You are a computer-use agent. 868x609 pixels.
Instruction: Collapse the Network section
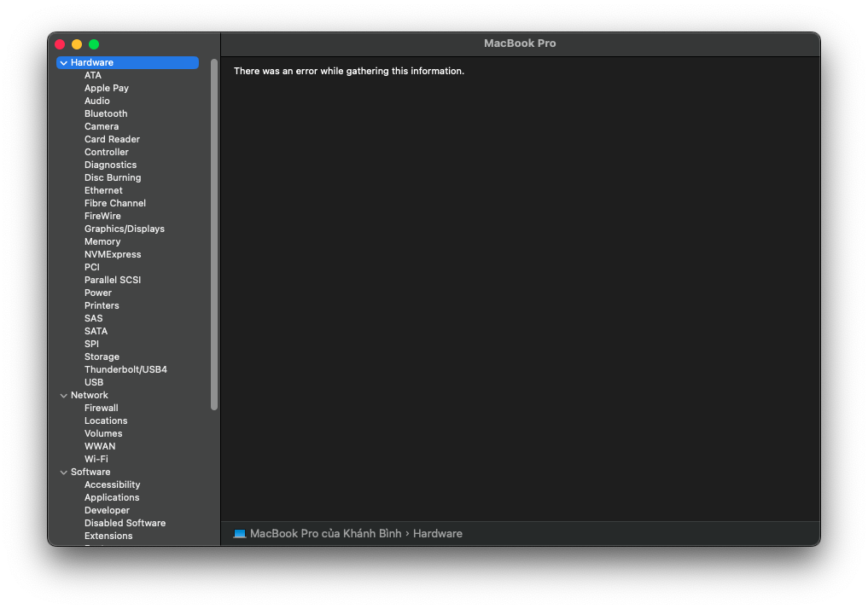(64, 395)
